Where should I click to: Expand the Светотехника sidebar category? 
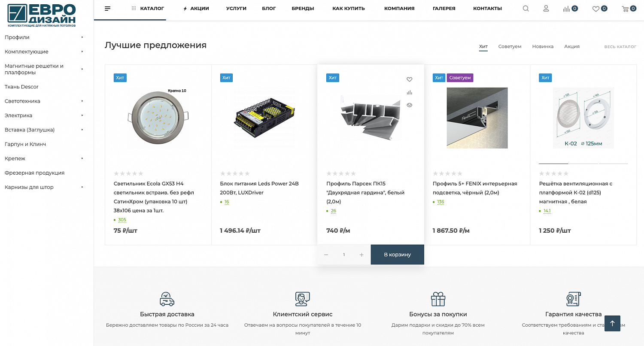pyautogui.click(x=82, y=101)
